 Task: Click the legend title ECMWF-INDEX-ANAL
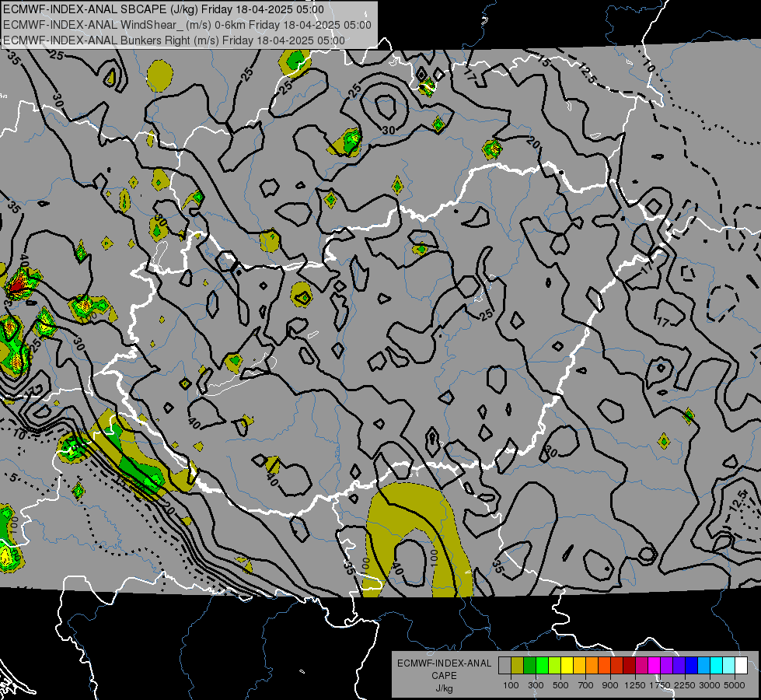[x=444, y=663]
